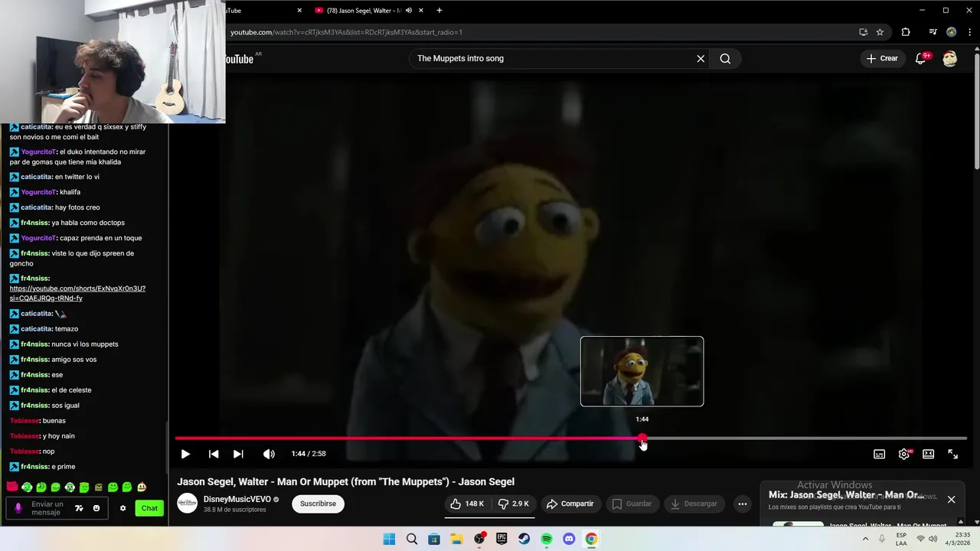980x551 pixels.
Task: Open the three-dot more actions menu
Action: (x=743, y=504)
